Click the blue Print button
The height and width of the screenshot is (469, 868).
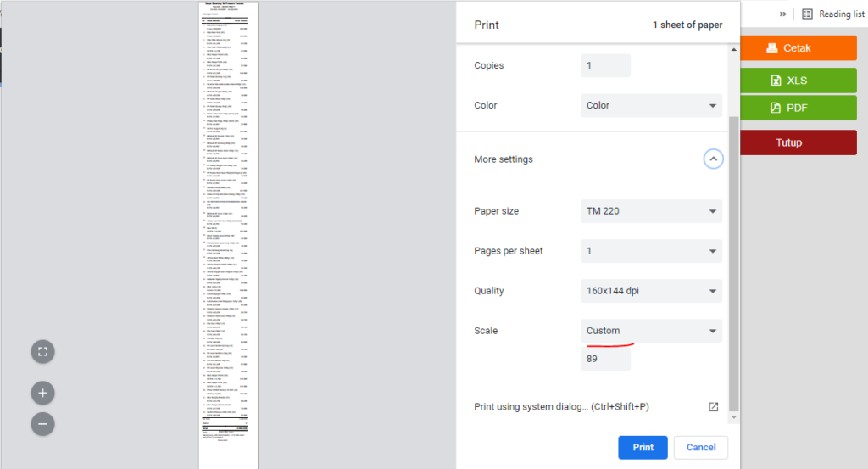[643, 448]
